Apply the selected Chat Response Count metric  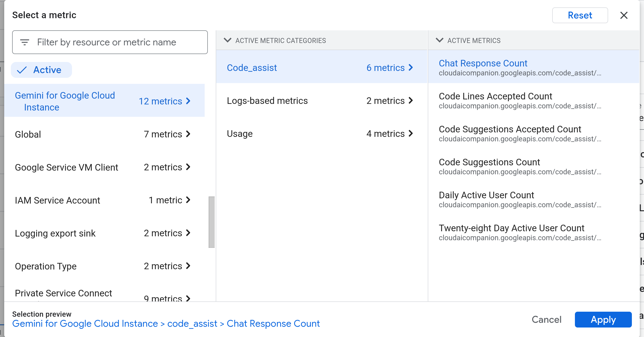[x=603, y=320]
